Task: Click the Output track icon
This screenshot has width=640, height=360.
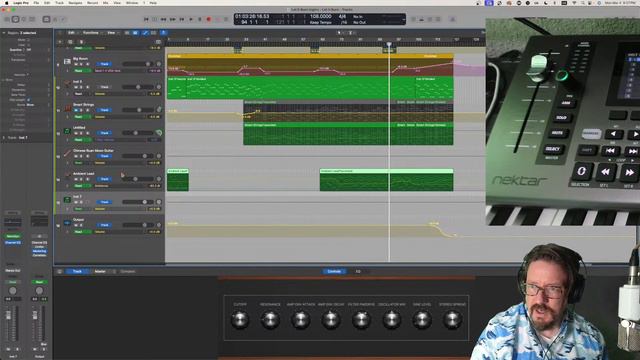Action: click(x=67, y=223)
